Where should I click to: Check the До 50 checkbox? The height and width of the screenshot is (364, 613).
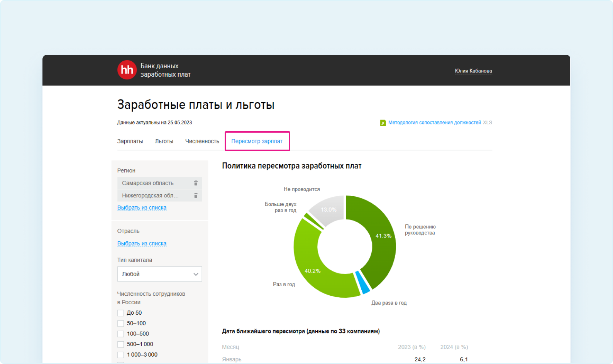pos(121,313)
